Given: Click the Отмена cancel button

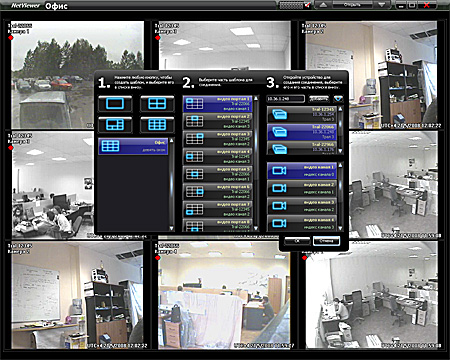Looking at the screenshot, I should coord(326,241).
